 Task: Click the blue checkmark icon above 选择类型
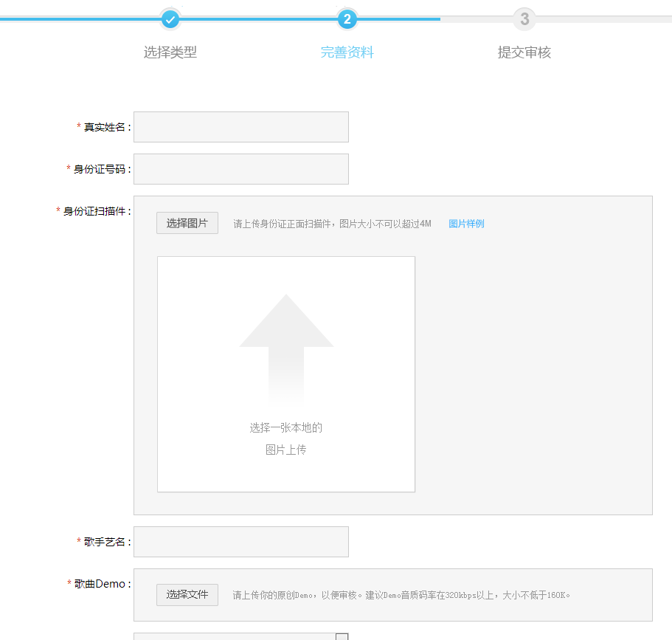coord(170,18)
